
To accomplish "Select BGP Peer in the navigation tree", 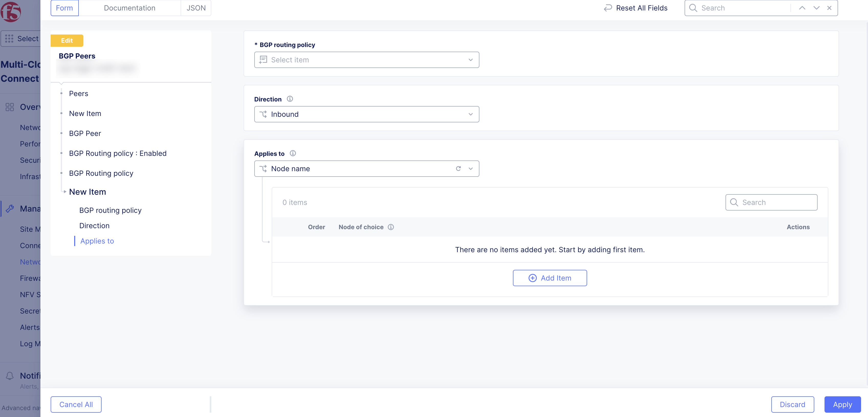I will point(85,133).
